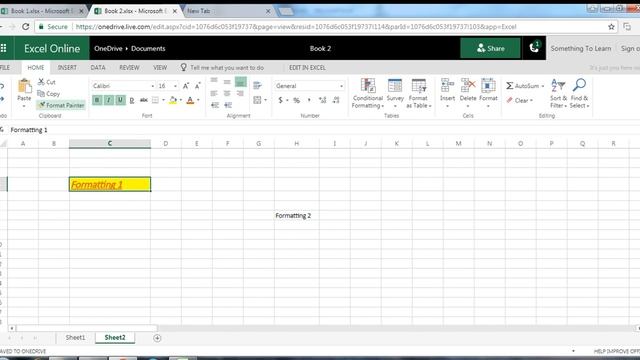The width and height of the screenshot is (640, 360).
Task: Open the Documents breadcrumb link
Action: click(148, 48)
